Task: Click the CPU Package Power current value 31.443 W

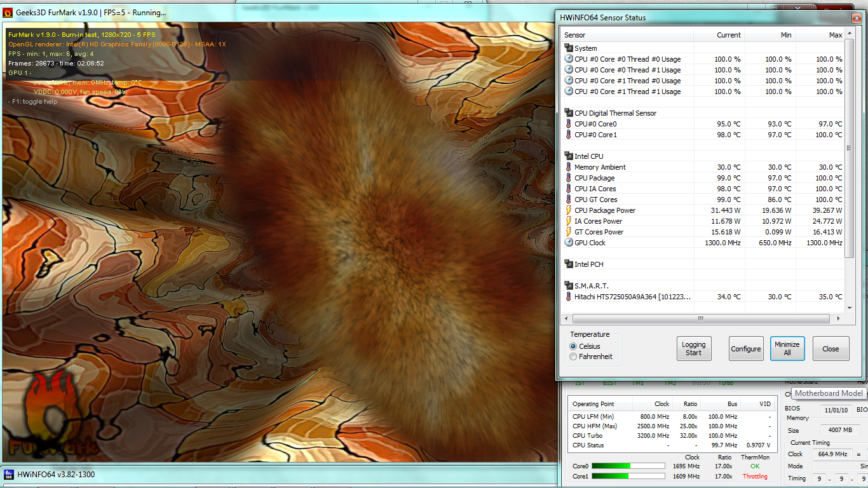Action: pyautogui.click(x=722, y=210)
